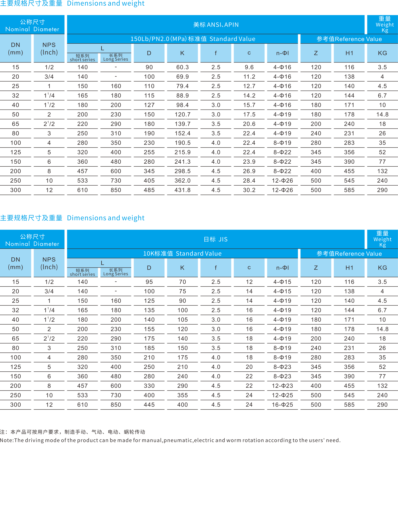
Task: Click the c value 15.7
Action: [x=249, y=105]
